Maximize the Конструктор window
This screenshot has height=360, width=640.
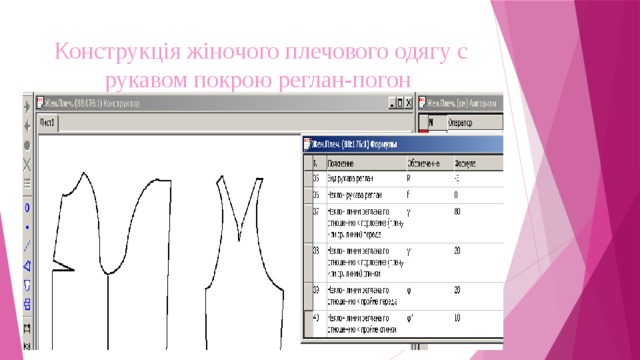coord(400,103)
